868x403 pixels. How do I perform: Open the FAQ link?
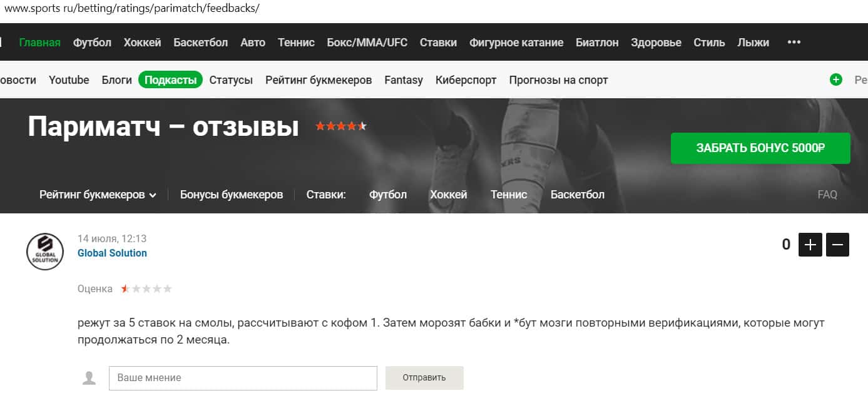click(x=827, y=195)
